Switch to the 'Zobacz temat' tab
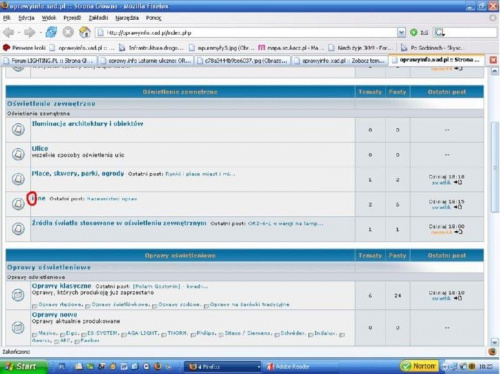The image size is (500, 374). (x=339, y=60)
